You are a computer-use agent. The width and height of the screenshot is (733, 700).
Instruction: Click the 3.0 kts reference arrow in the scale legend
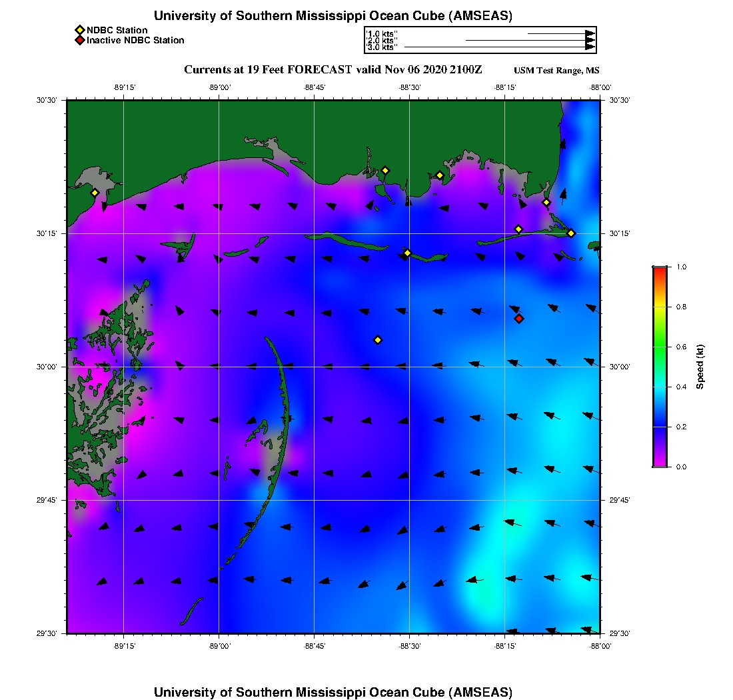click(500, 47)
